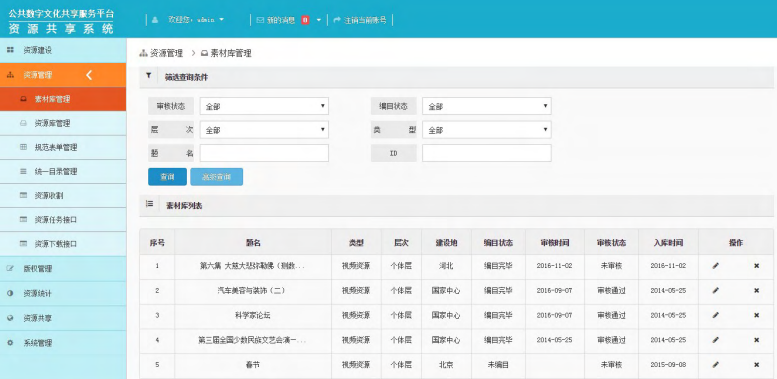777x379 pixels.
Task: Click the 2015-09-08 date cell
Action: pos(668,365)
